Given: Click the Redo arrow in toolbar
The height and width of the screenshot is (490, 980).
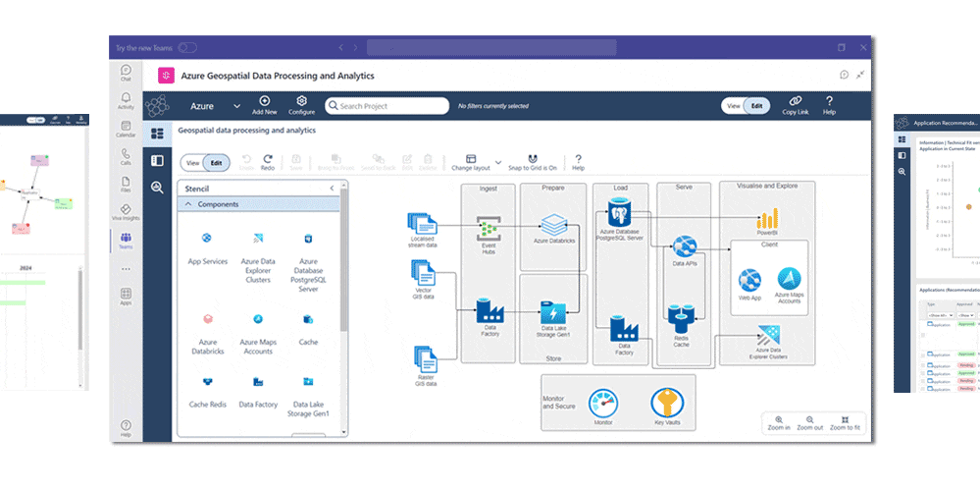Looking at the screenshot, I should pyautogui.click(x=268, y=158).
